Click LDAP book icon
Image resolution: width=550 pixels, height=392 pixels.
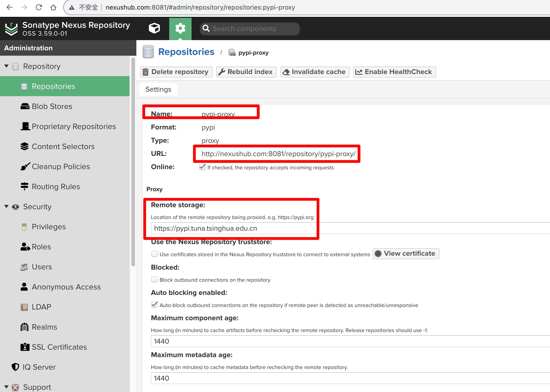pos(24,307)
